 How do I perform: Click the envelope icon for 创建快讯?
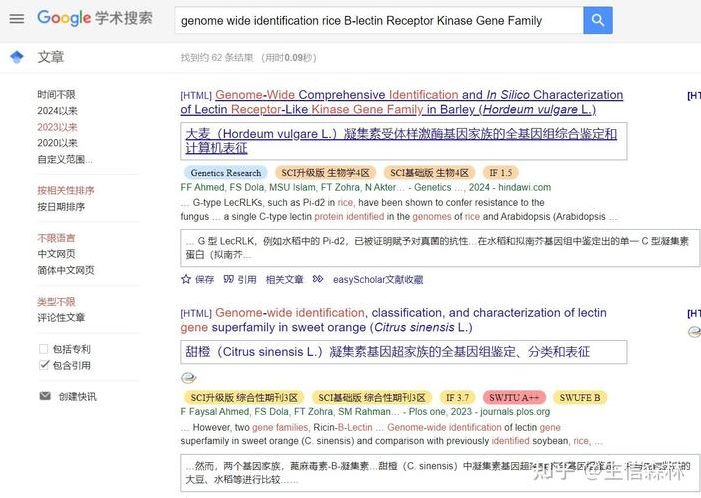pyautogui.click(x=44, y=396)
